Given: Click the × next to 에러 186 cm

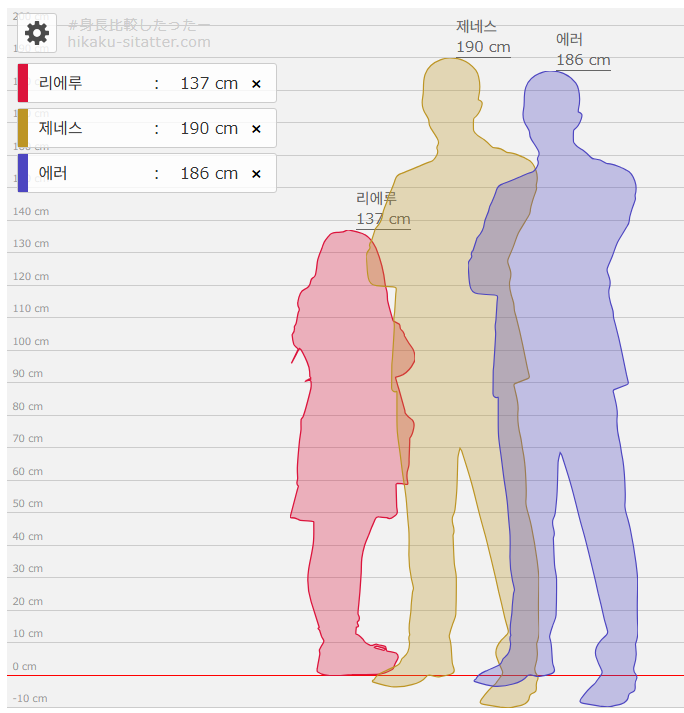Looking at the screenshot, I should click(x=256, y=174).
